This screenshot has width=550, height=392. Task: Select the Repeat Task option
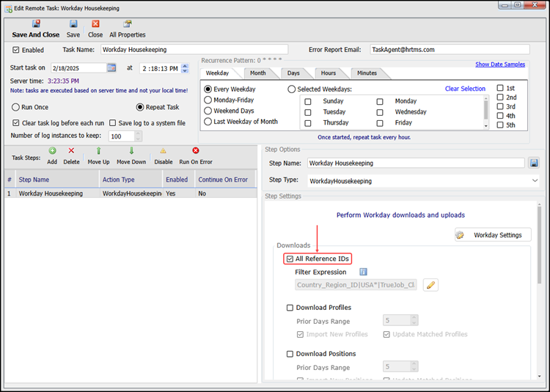(x=140, y=107)
